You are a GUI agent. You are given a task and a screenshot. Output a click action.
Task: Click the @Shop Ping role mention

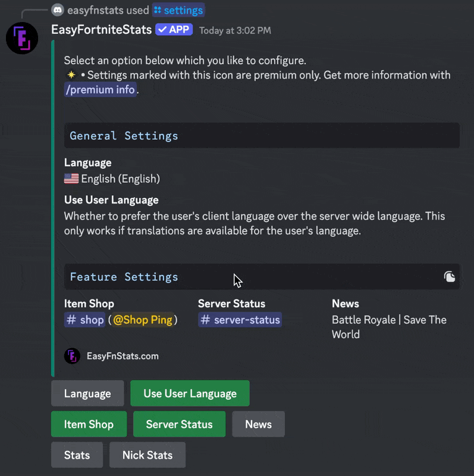pos(143,320)
